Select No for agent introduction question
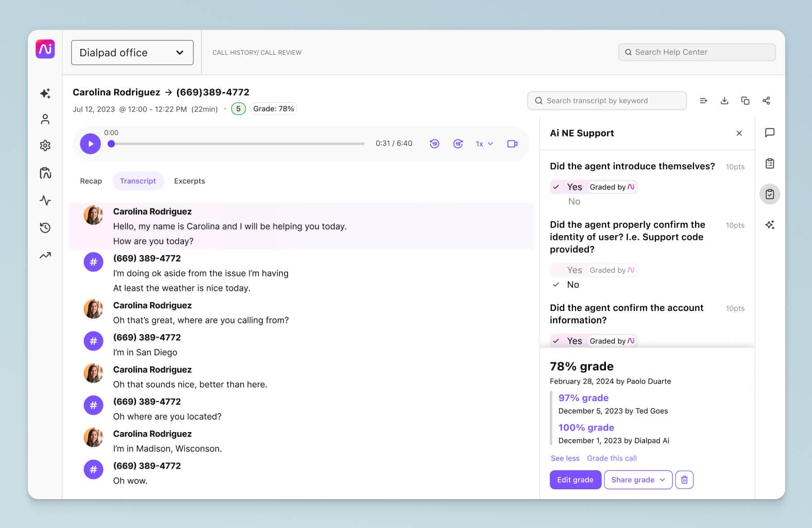Viewport: 812px width, 528px height. coord(574,202)
